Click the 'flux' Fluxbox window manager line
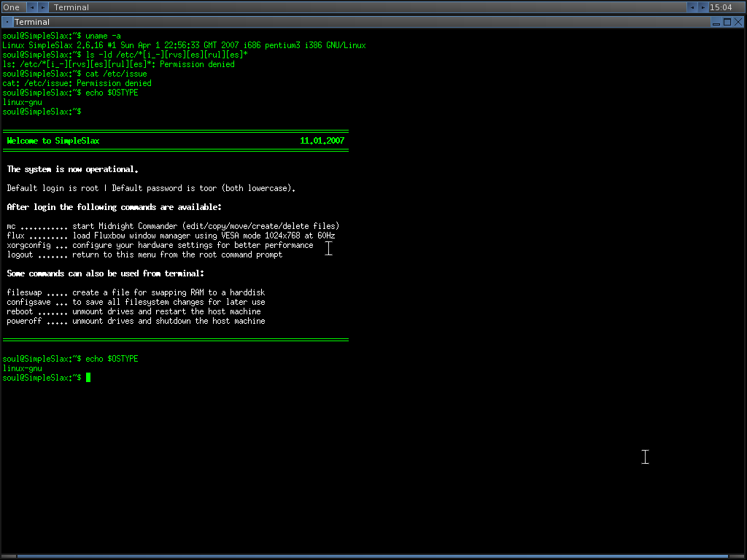Image resolution: width=747 pixels, height=560 pixels. pyautogui.click(x=171, y=236)
